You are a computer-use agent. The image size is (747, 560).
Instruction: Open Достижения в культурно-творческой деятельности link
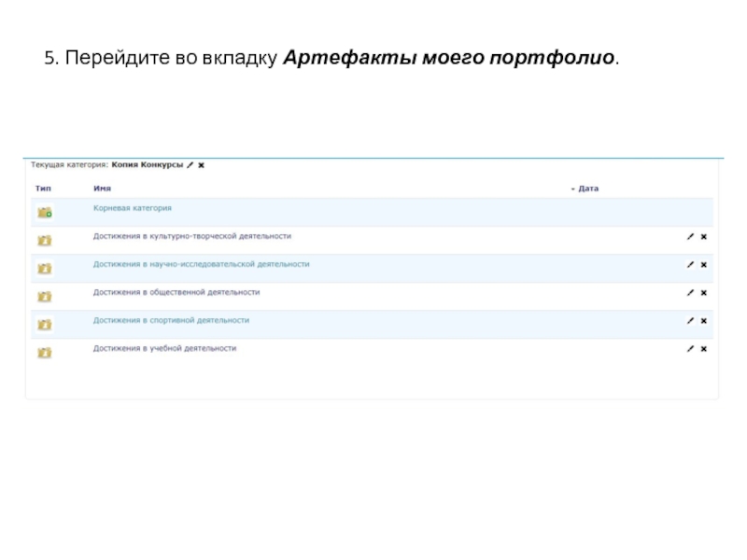tap(191, 236)
